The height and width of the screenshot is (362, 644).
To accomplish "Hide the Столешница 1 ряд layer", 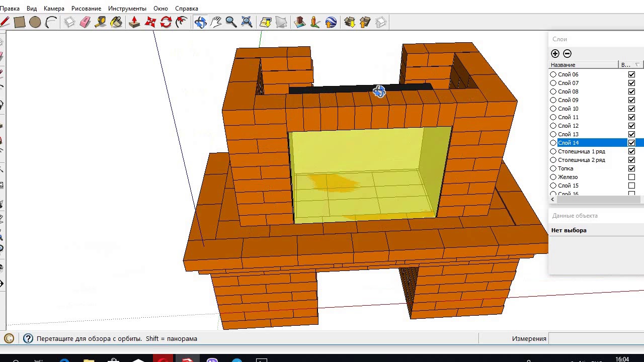I will [631, 151].
